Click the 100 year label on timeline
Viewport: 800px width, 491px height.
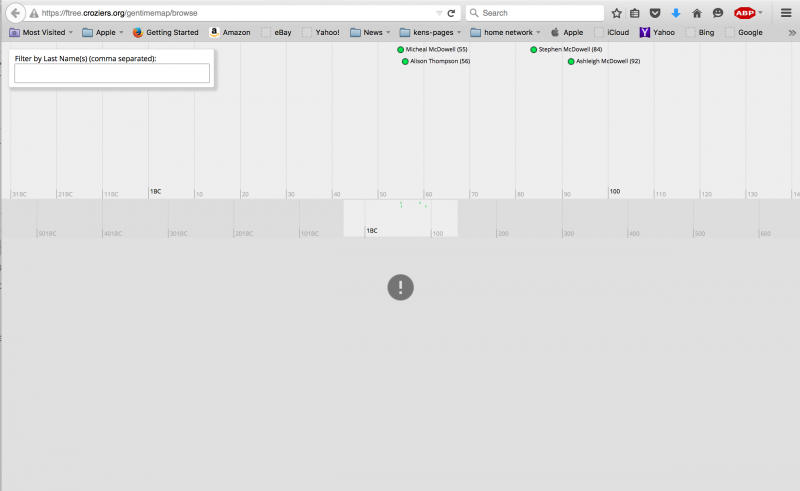click(615, 191)
